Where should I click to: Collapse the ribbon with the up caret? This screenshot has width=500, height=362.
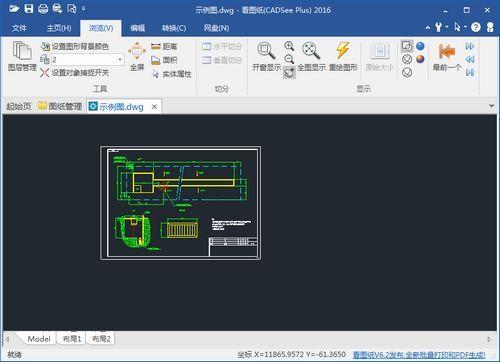coord(428,28)
